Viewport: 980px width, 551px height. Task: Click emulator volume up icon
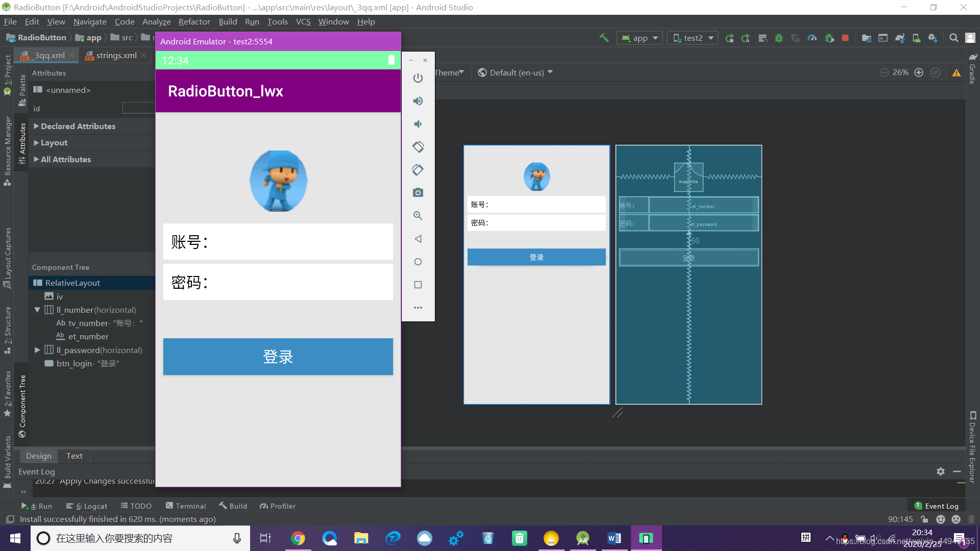click(x=418, y=101)
